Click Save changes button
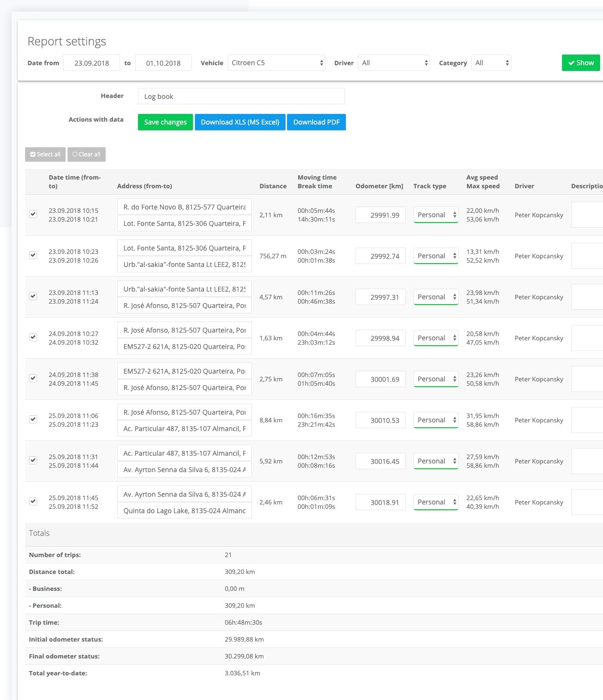The width and height of the screenshot is (603, 700). [x=165, y=122]
